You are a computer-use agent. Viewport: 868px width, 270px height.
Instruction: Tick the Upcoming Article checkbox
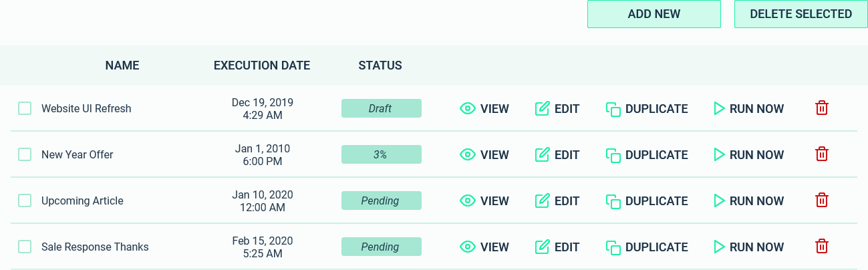pyautogui.click(x=25, y=200)
